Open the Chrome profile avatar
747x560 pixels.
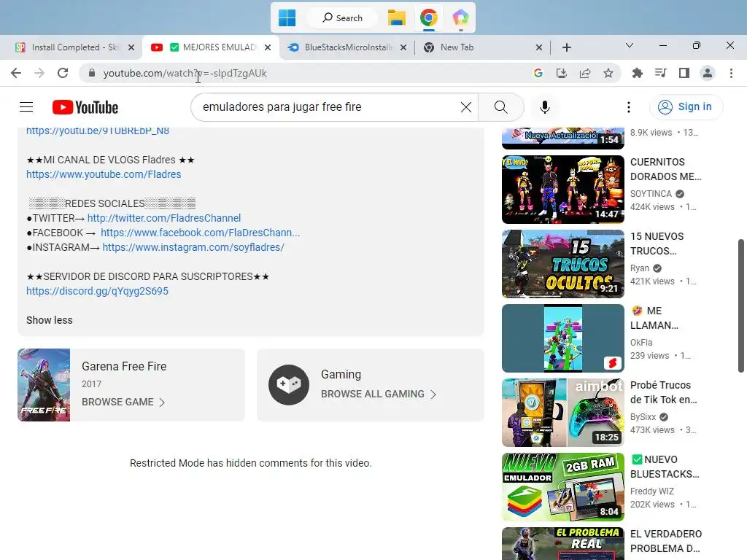pos(708,73)
